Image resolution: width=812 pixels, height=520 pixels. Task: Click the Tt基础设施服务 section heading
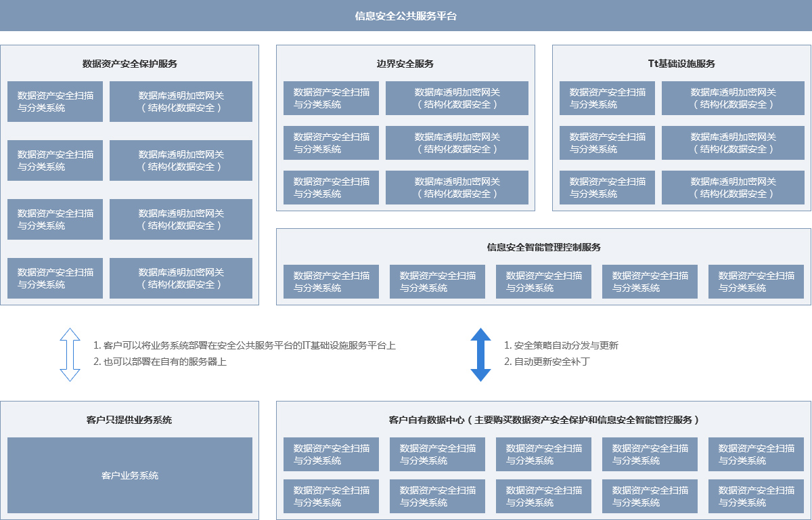(x=681, y=64)
